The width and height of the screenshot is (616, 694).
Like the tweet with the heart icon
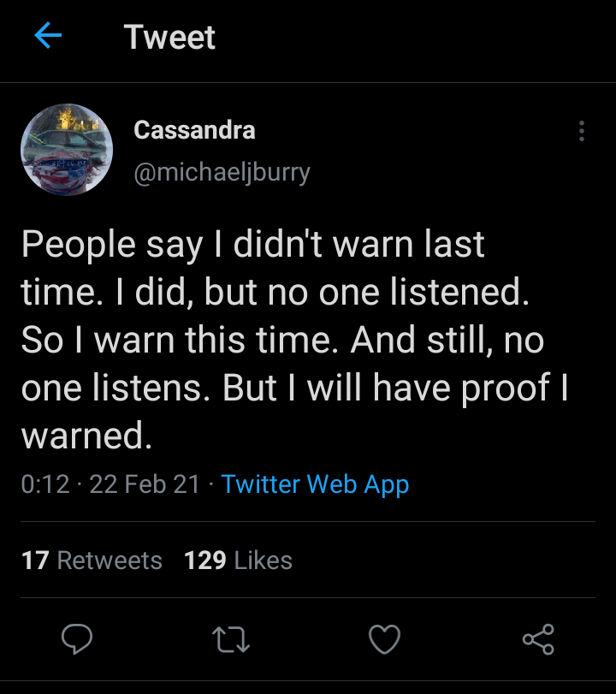pyautogui.click(x=384, y=638)
